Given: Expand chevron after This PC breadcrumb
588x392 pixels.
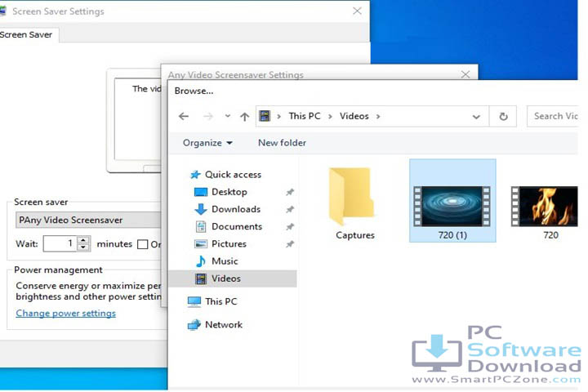Looking at the screenshot, I should pos(330,116).
